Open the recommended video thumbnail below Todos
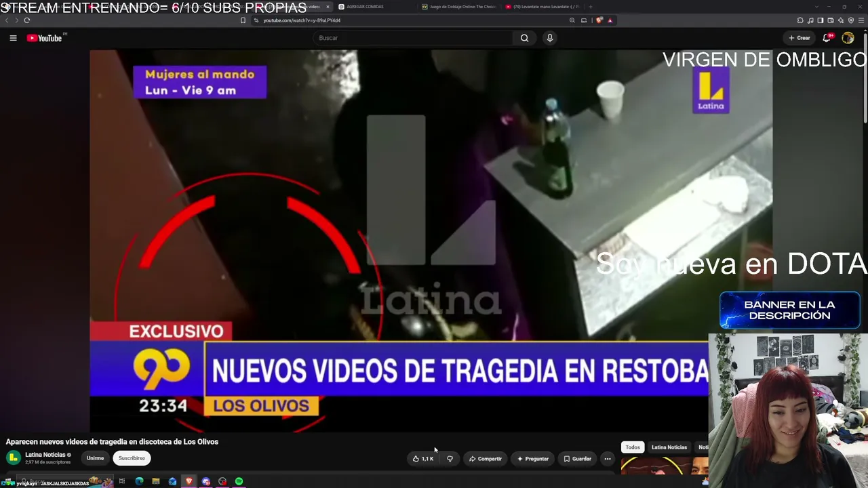Viewport: 868px width, 488px height. (x=665, y=466)
